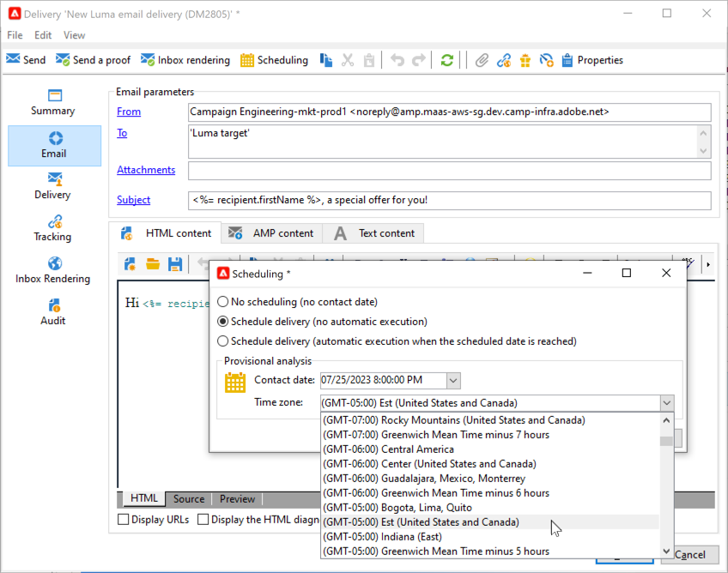
Task: Click the To link
Action: [122, 133]
